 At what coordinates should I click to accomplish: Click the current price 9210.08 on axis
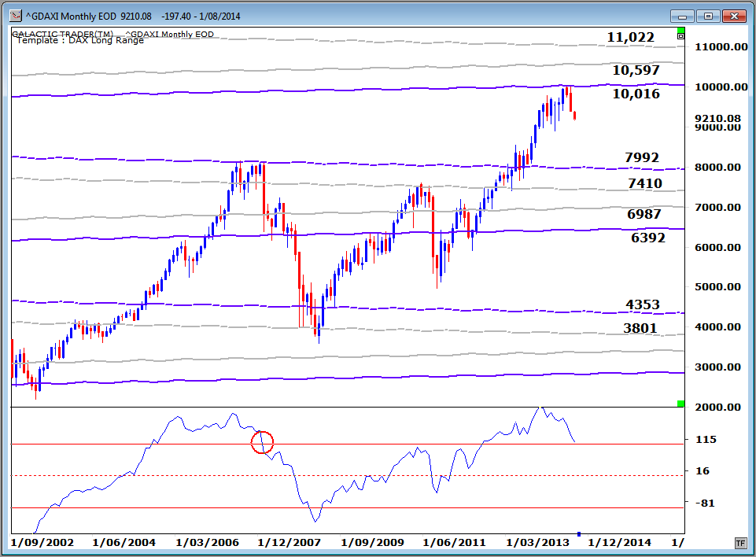[717, 118]
